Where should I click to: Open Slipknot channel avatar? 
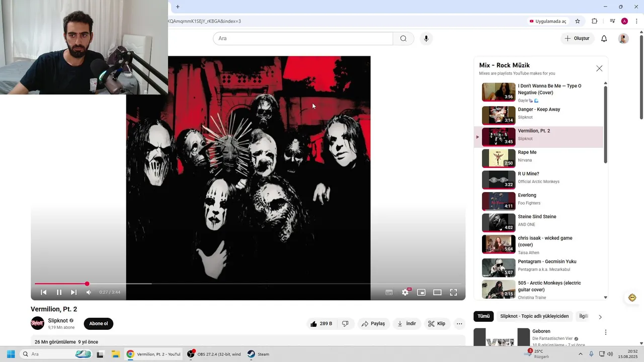37,323
